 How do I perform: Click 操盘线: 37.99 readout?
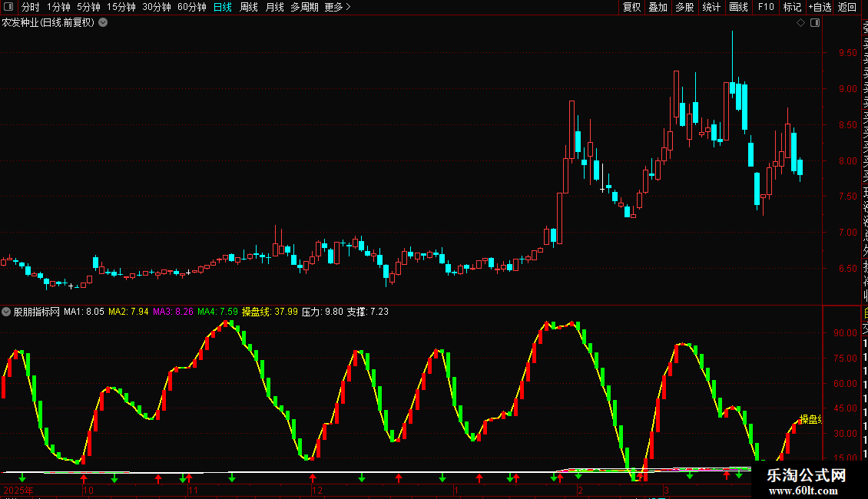click(270, 312)
